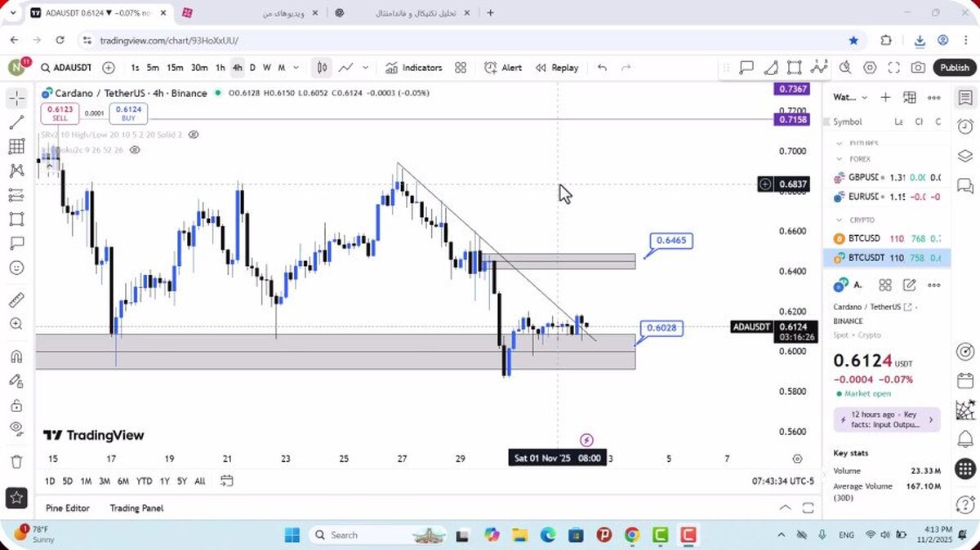980x550 pixels.
Task: Open the Watchlist name dropdown
Action: point(850,97)
